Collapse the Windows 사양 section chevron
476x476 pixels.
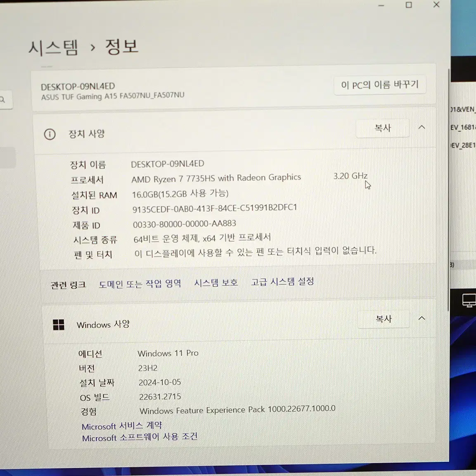pos(422,318)
